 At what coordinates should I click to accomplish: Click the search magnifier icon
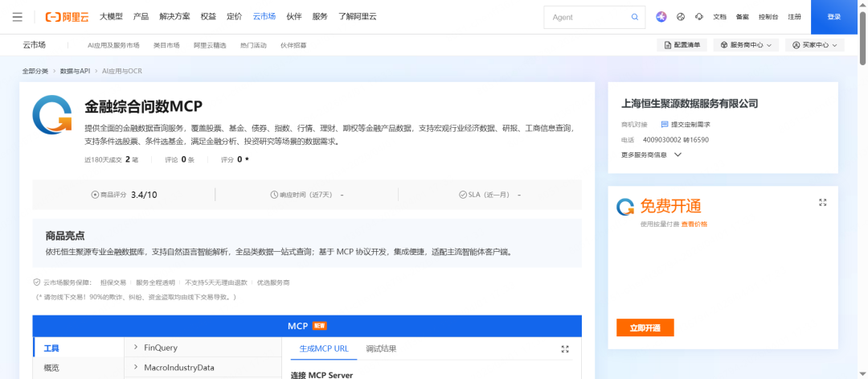pos(634,17)
